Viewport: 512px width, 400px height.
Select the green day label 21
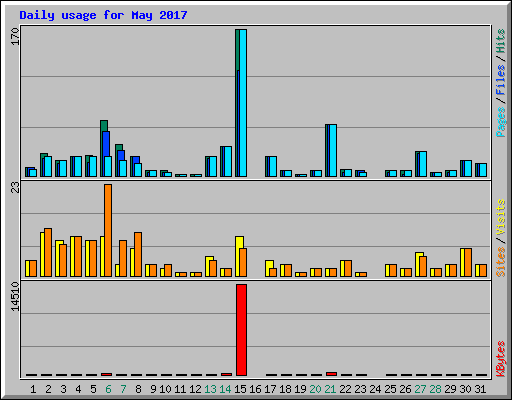(x=330, y=389)
